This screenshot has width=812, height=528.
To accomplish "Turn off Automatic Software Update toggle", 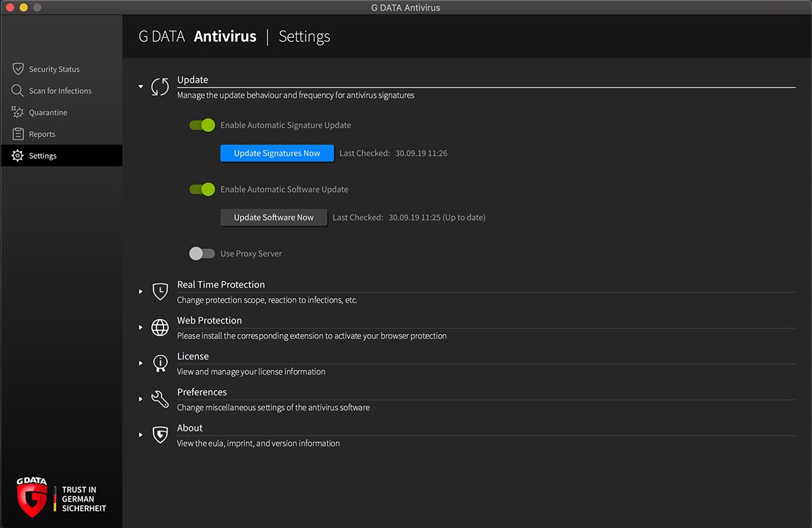I will 202,189.
